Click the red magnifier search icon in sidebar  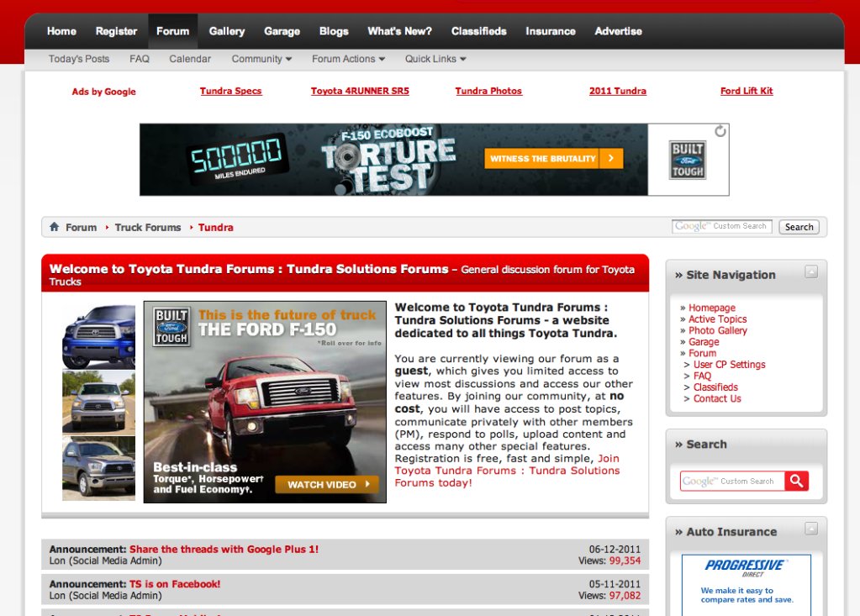[796, 482]
